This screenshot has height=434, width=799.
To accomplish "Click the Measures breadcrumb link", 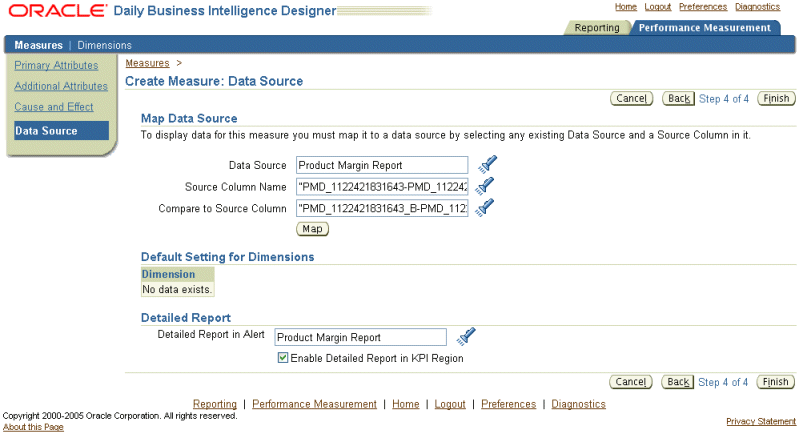I will [x=147, y=63].
